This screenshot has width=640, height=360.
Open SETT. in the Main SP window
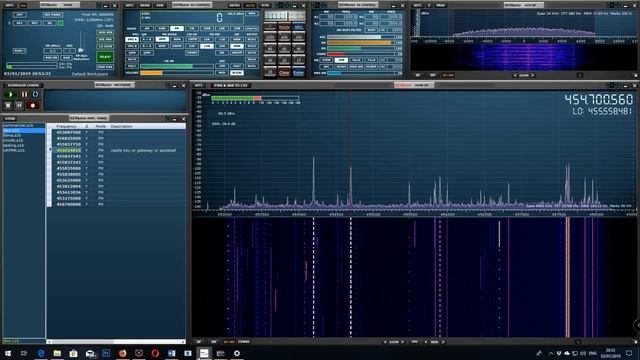click(198, 85)
